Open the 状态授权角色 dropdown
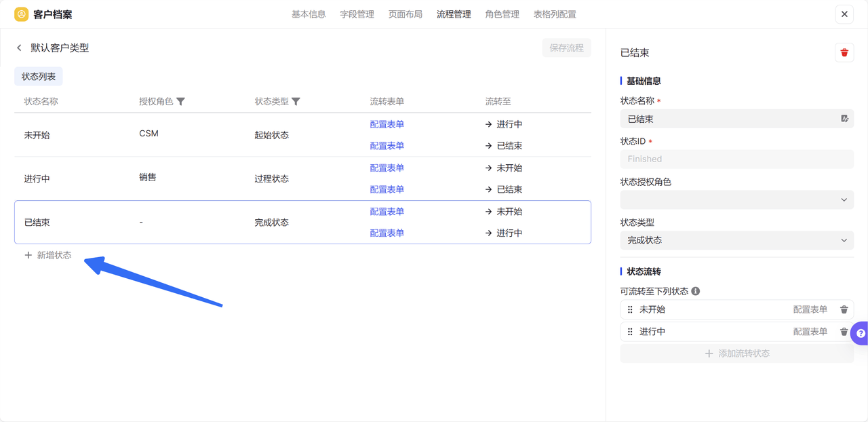868x422 pixels. point(736,199)
